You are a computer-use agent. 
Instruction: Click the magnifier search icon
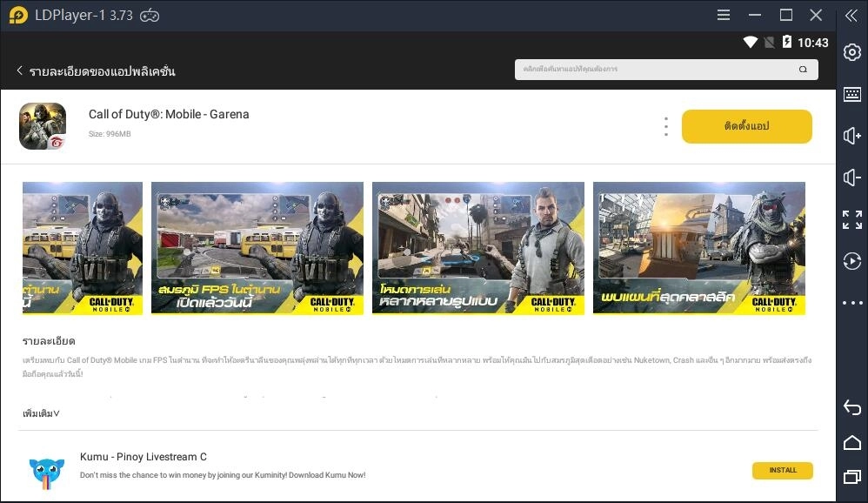click(803, 70)
